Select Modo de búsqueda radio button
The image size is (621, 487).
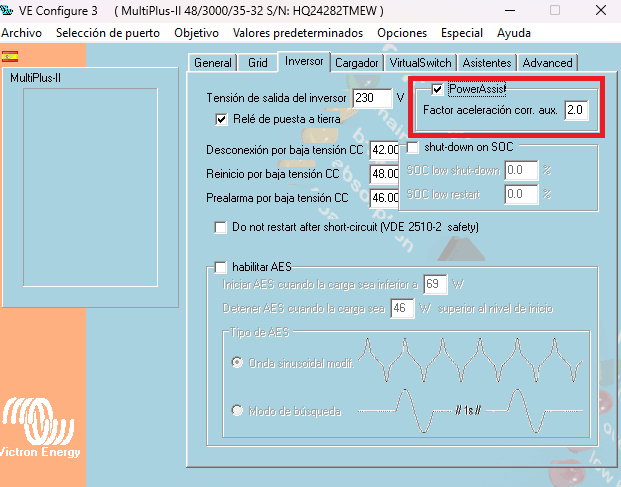coord(237,410)
